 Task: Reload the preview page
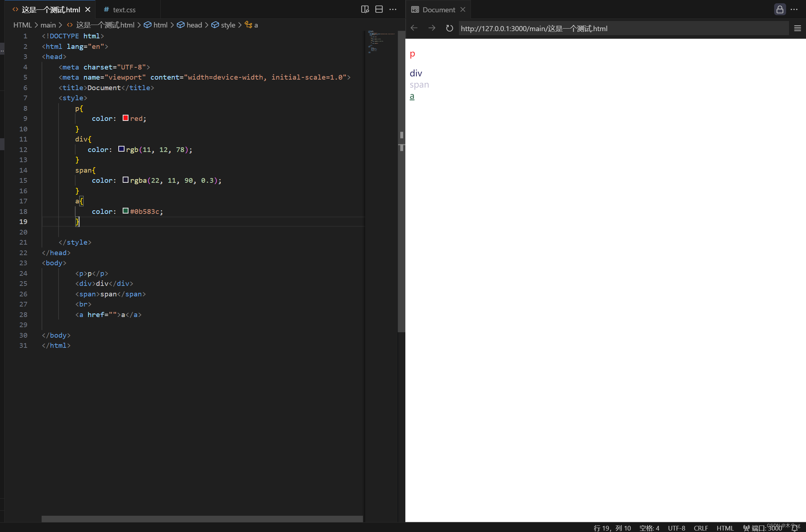[450, 28]
